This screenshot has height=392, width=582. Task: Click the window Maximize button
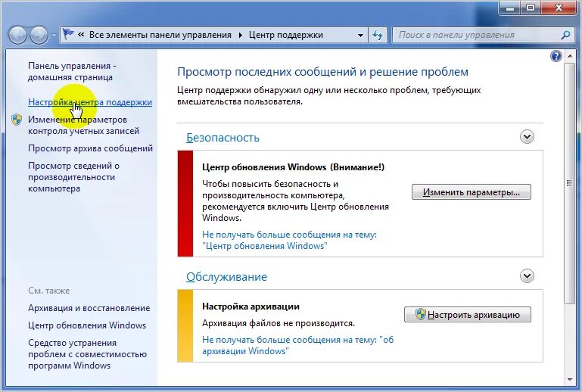click(531, 8)
